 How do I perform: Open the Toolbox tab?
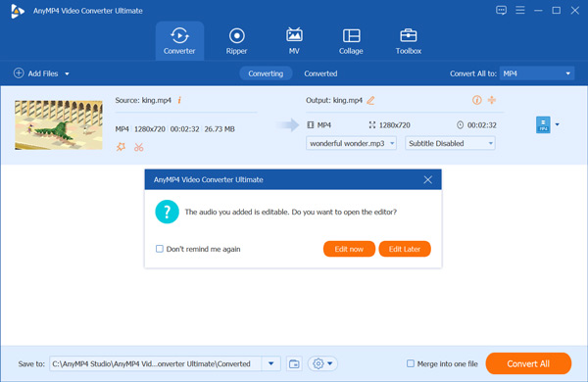pos(409,41)
